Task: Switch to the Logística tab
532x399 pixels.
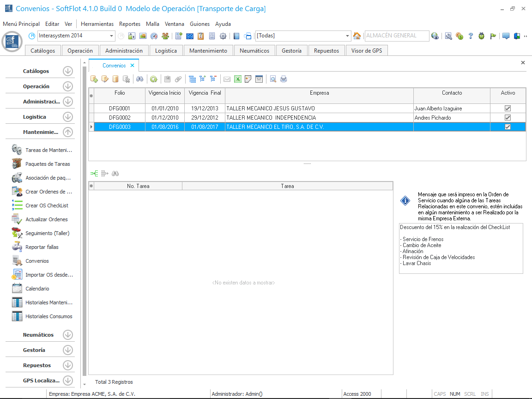Action: (x=166, y=51)
